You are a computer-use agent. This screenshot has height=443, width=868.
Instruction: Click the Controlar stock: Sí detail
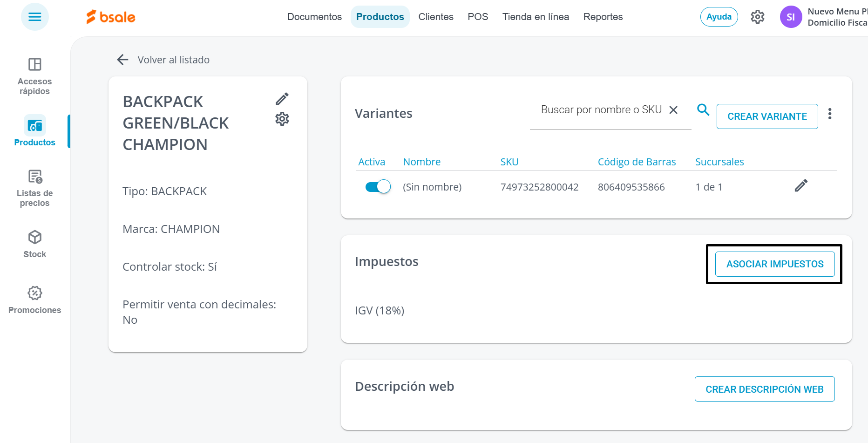[170, 267]
